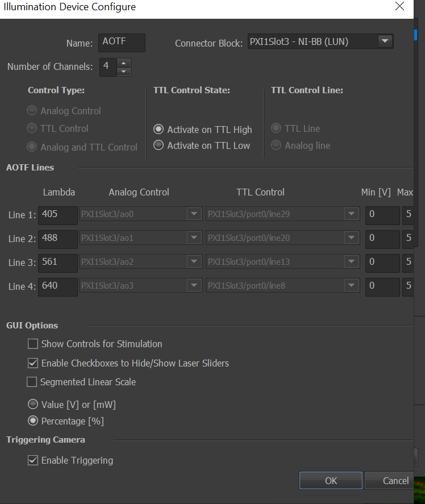Toggle Enable Triggering checkbox
Image resolution: width=425 pixels, height=504 pixels.
point(33,460)
